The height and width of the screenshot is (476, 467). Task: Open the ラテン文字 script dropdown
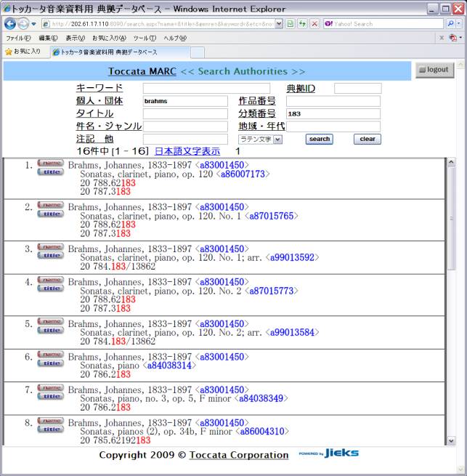[x=260, y=140]
